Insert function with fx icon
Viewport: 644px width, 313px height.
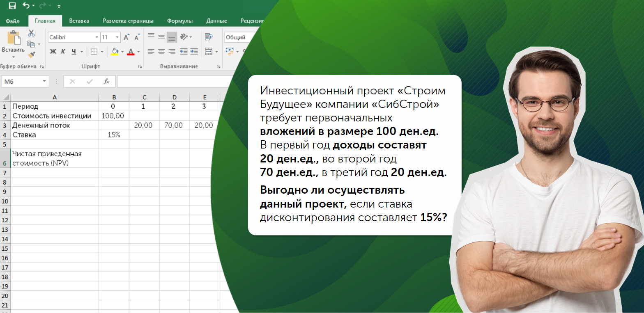pyautogui.click(x=106, y=81)
